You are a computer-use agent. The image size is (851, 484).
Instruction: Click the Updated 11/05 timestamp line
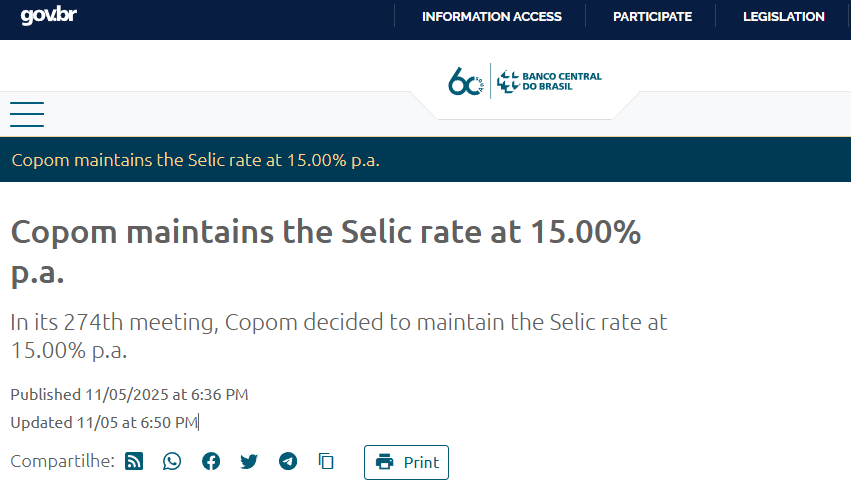tap(104, 422)
